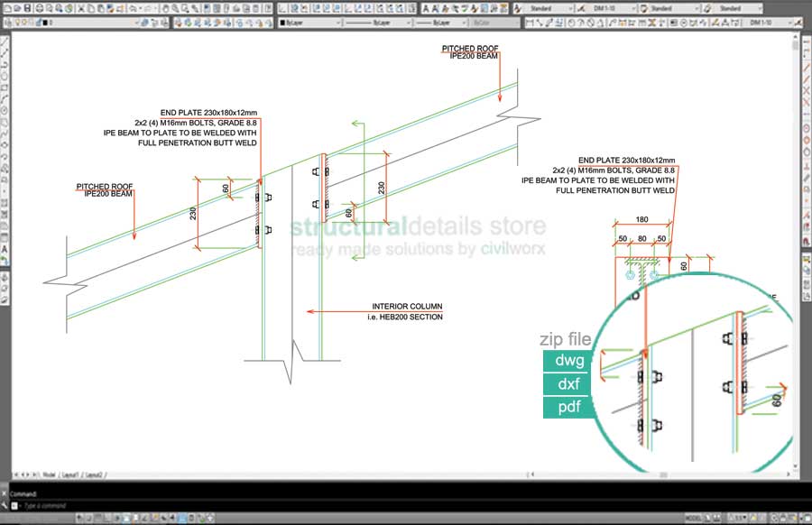Click the New drawing icon
812x525 pixels.
coord(7,8)
